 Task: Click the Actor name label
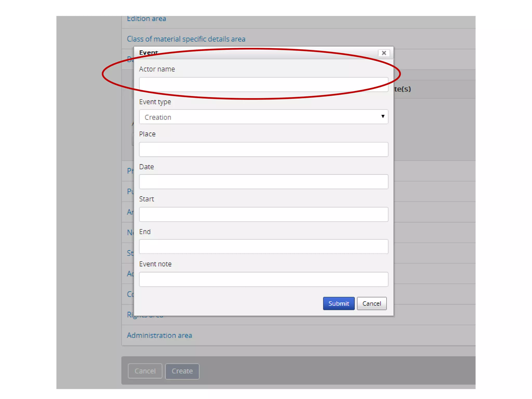tap(157, 69)
